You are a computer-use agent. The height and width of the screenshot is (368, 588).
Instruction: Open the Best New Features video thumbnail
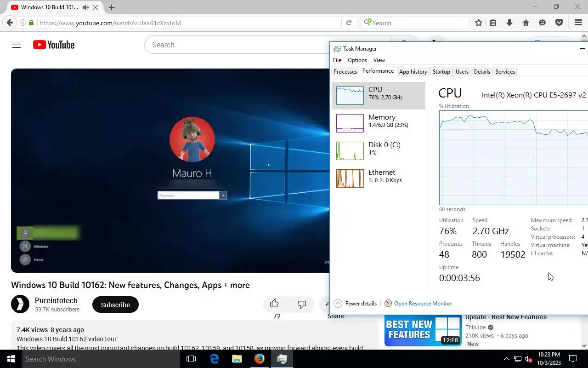[x=423, y=330]
